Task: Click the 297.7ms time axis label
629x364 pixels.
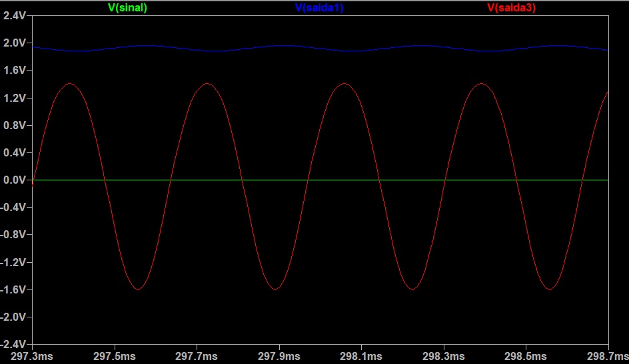Action: tap(197, 356)
